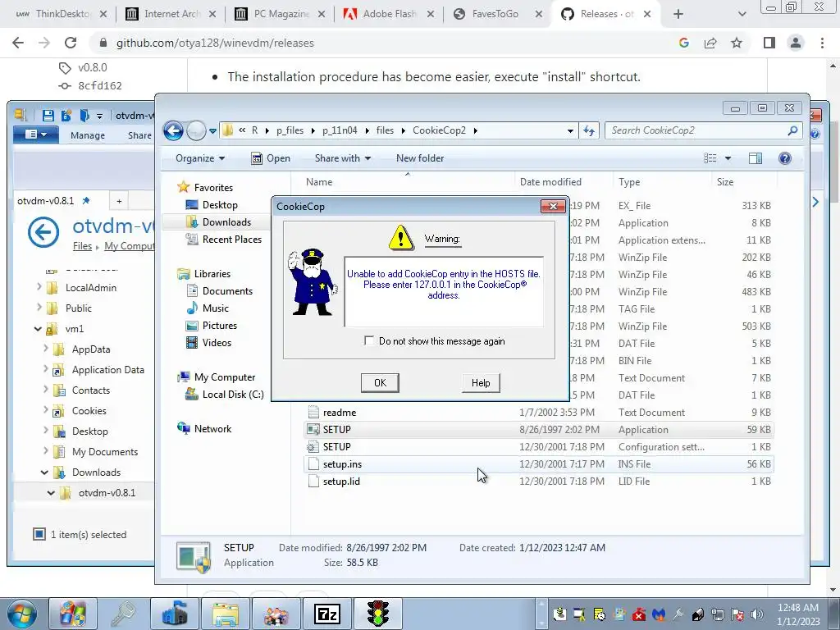Viewport: 840px width, 630px height.
Task: Expand the LocalAdmin folder in tree
Action: coord(39,287)
